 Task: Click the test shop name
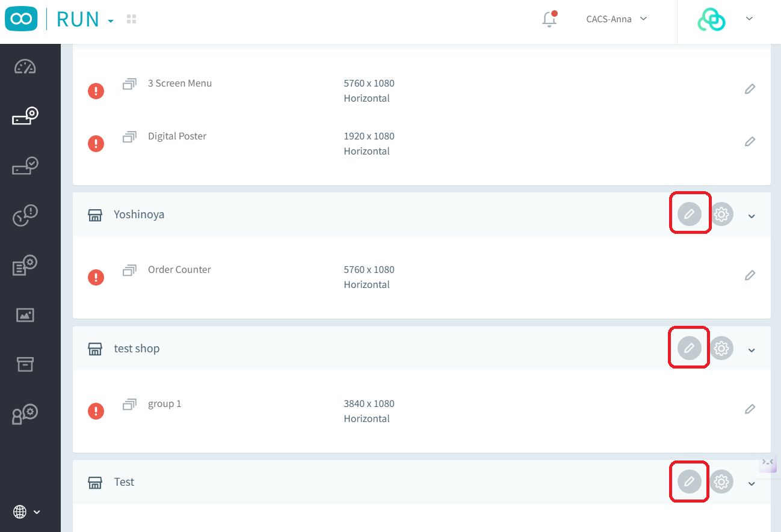click(137, 349)
